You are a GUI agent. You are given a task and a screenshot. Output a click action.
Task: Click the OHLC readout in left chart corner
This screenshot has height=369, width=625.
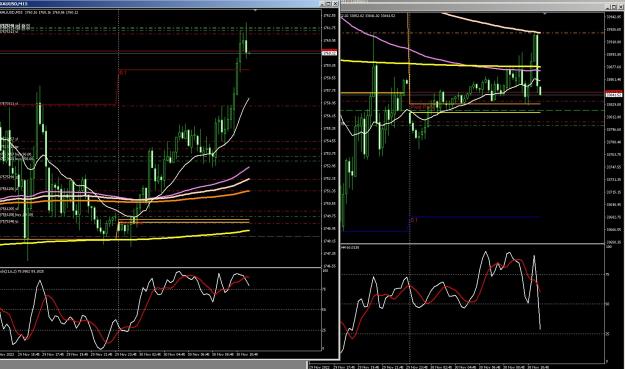pyautogui.click(x=39, y=12)
